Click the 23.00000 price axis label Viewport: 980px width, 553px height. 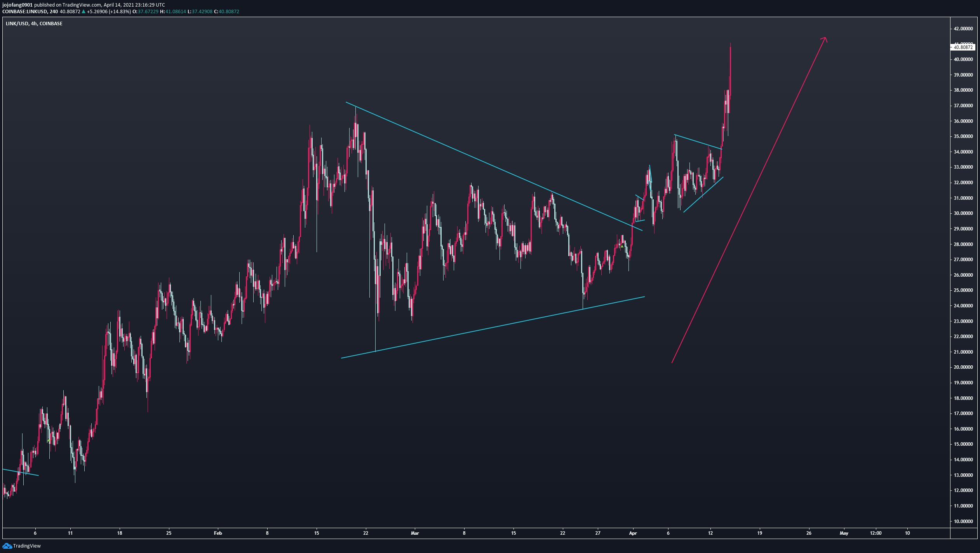(x=963, y=321)
